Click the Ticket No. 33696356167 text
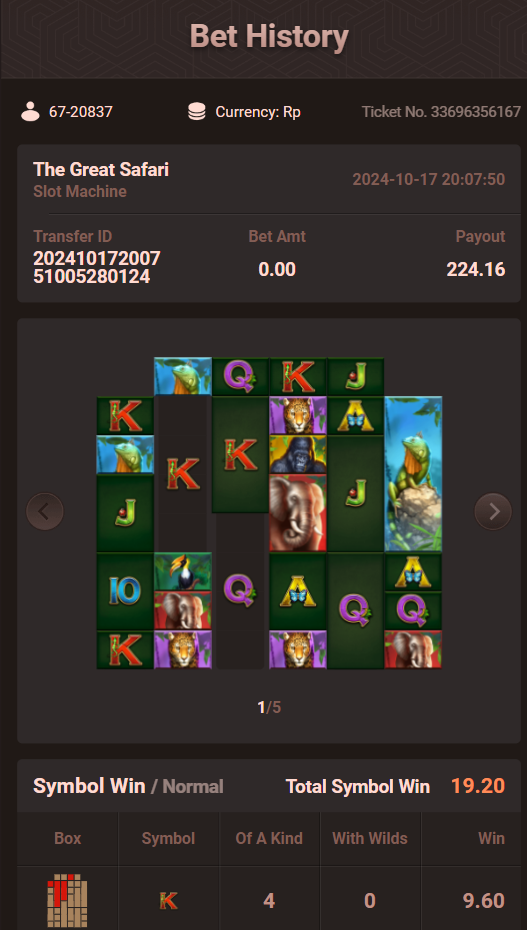Screen dimensions: 527x930 point(441,112)
